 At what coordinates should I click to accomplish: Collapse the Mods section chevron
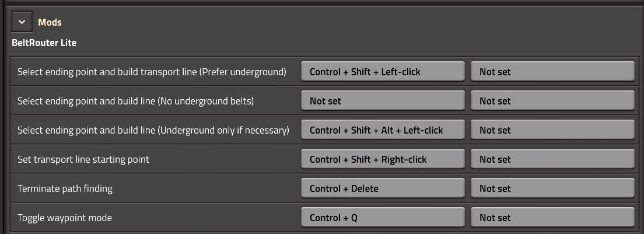click(x=22, y=22)
